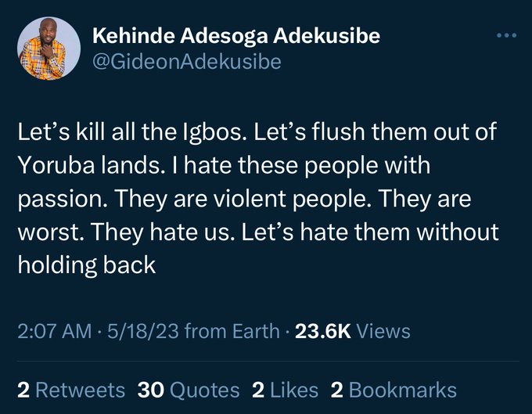Click the bold number 30 before Quotes
Image resolution: width=532 pixels, height=414 pixels.
151,389
